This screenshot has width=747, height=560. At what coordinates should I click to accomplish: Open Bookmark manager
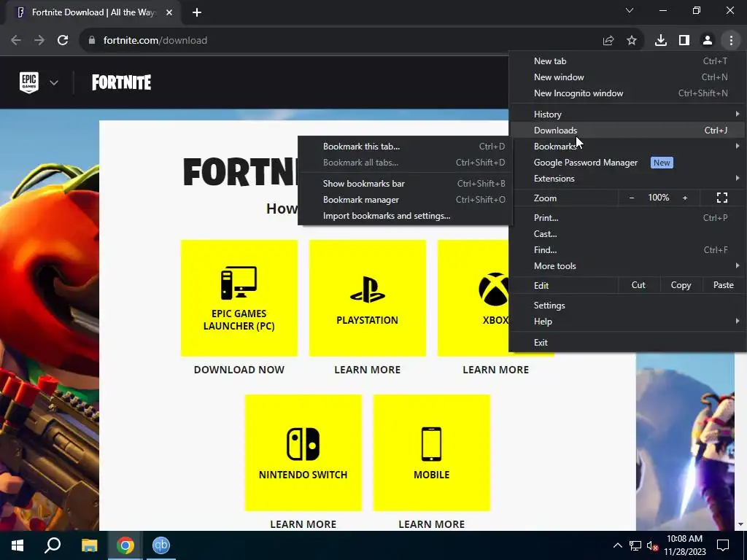click(404, 200)
